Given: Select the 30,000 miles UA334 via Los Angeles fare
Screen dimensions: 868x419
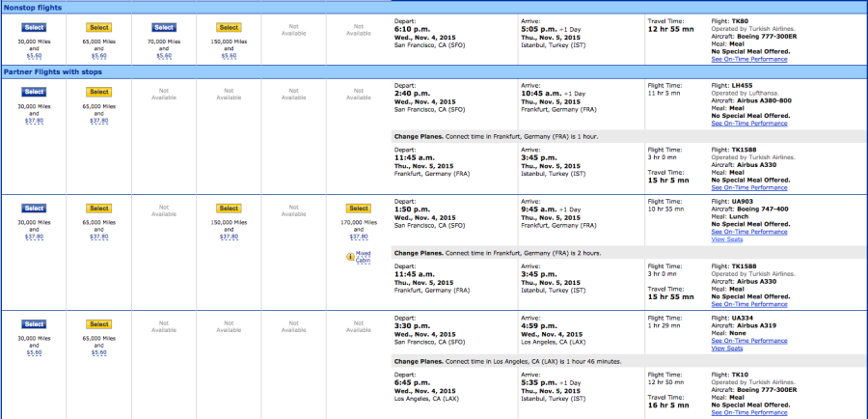Looking at the screenshot, I should tap(34, 323).
